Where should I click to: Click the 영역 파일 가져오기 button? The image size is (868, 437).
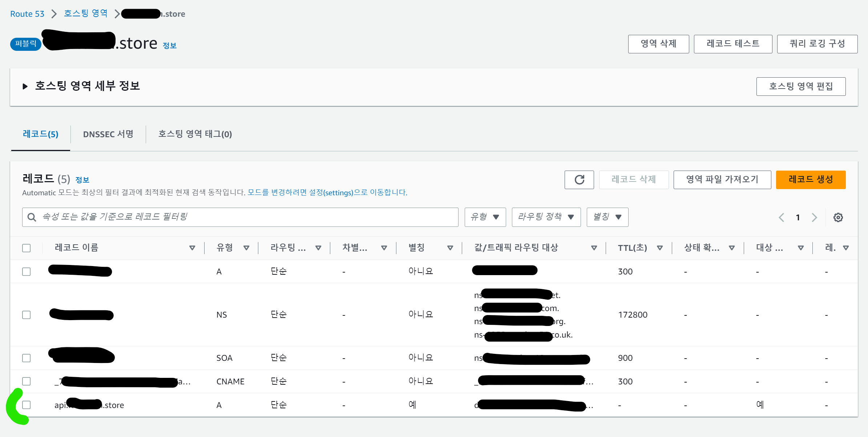pyautogui.click(x=722, y=180)
